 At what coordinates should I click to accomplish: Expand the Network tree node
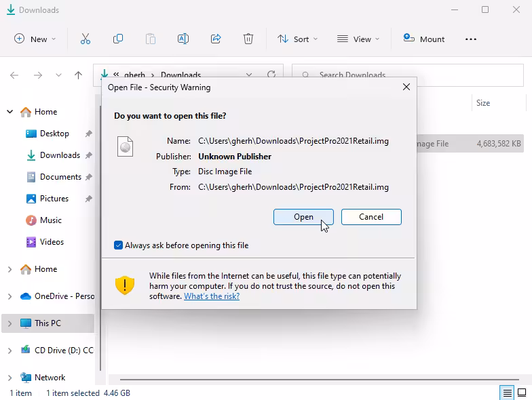tap(9, 378)
